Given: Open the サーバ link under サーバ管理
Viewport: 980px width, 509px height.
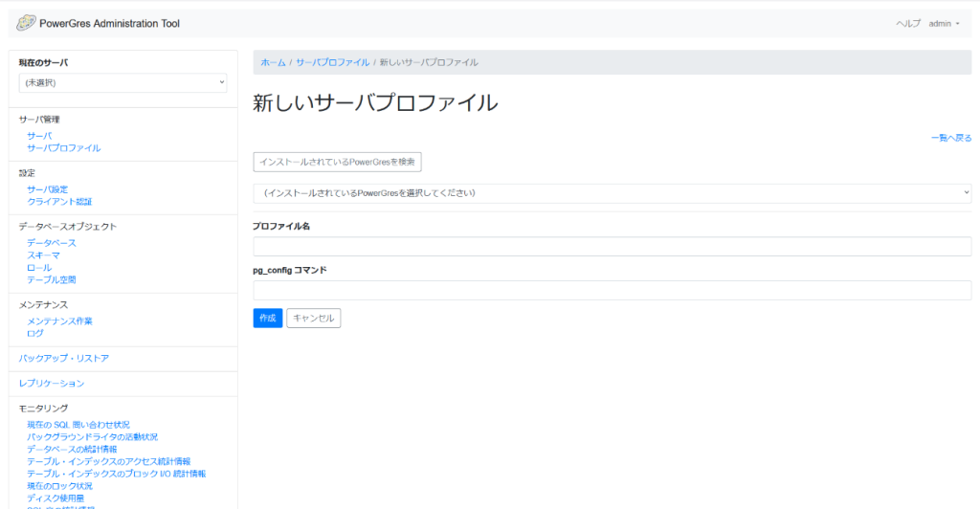Looking at the screenshot, I should [x=39, y=136].
